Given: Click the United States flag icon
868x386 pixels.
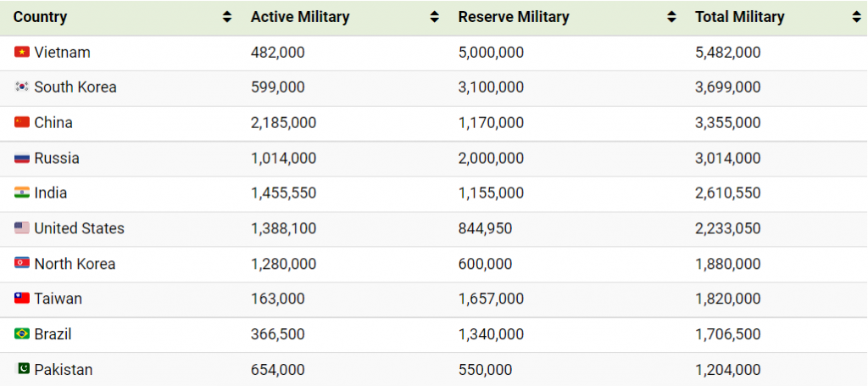Looking at the screenshot, I should point(22,229).
